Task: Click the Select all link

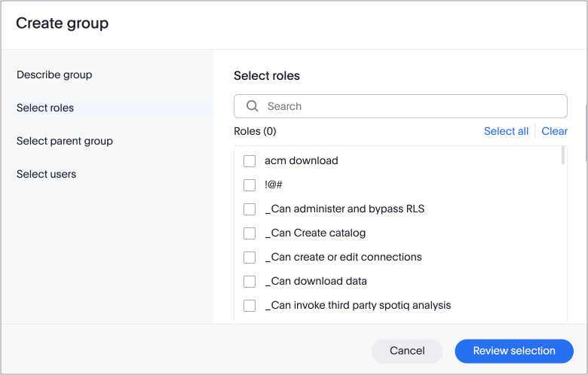Action: tap(506, 131)
